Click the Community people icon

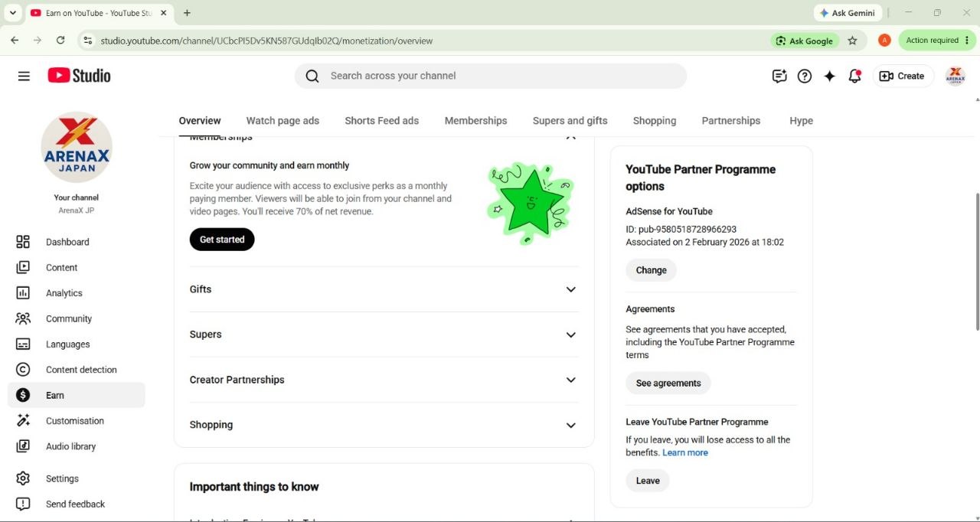(23, 318)
